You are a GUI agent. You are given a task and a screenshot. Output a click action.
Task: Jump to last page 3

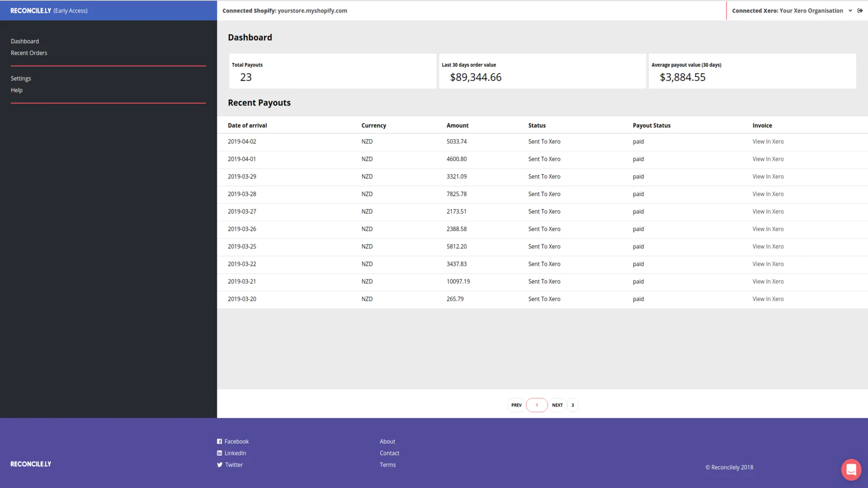point(572,405)
